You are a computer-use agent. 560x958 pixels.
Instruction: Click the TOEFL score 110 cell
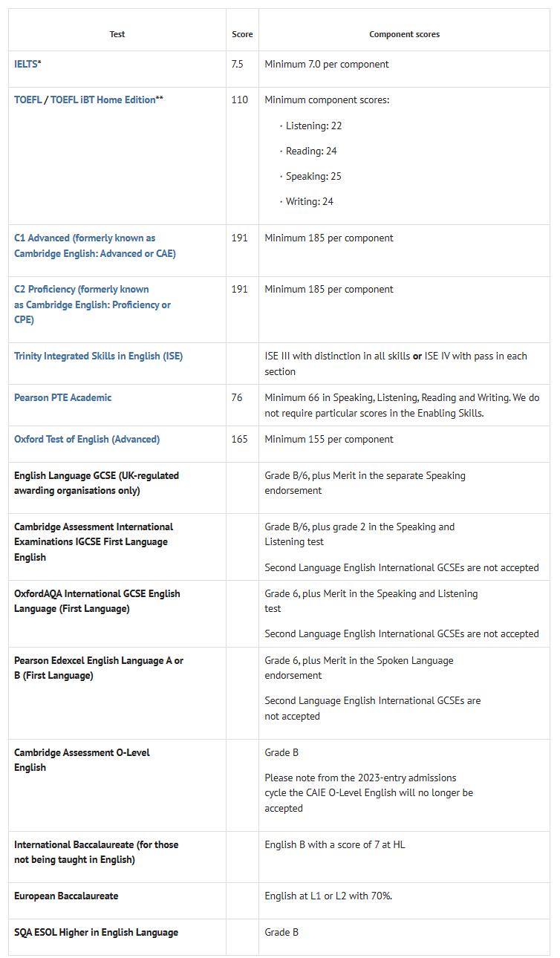point(239,100)
